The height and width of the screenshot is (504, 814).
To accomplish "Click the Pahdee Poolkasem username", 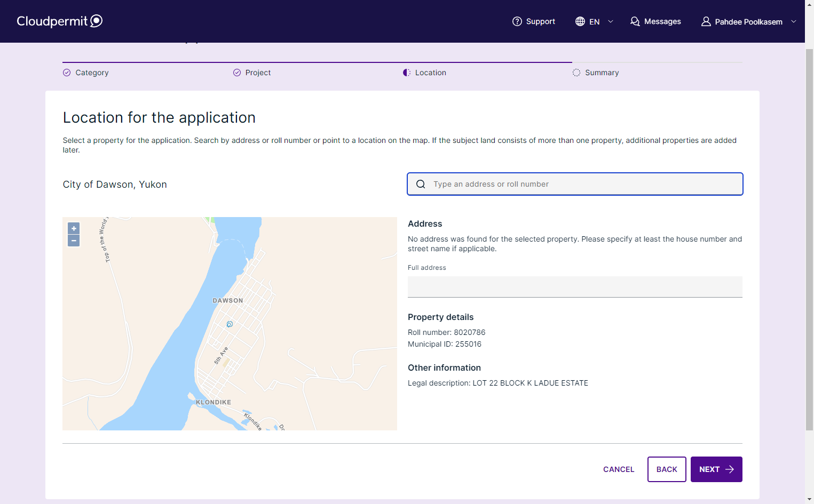I will coord(749,22).
